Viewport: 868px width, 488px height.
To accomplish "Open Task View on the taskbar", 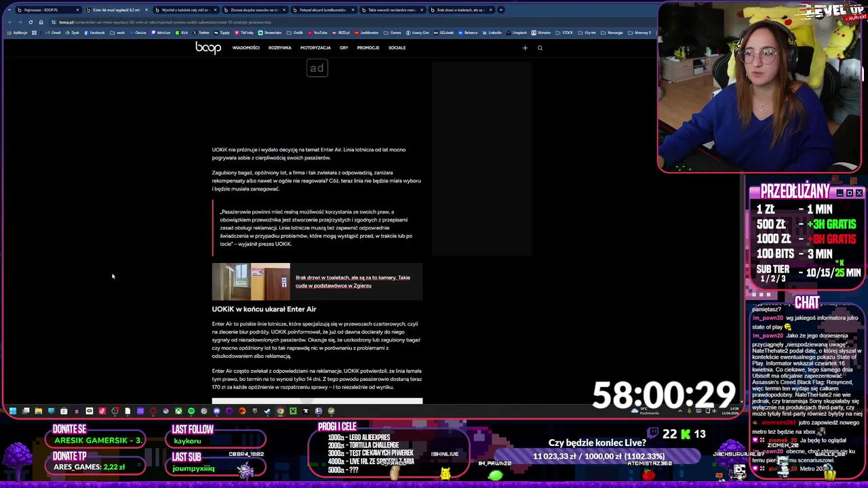I will point(26,411).
